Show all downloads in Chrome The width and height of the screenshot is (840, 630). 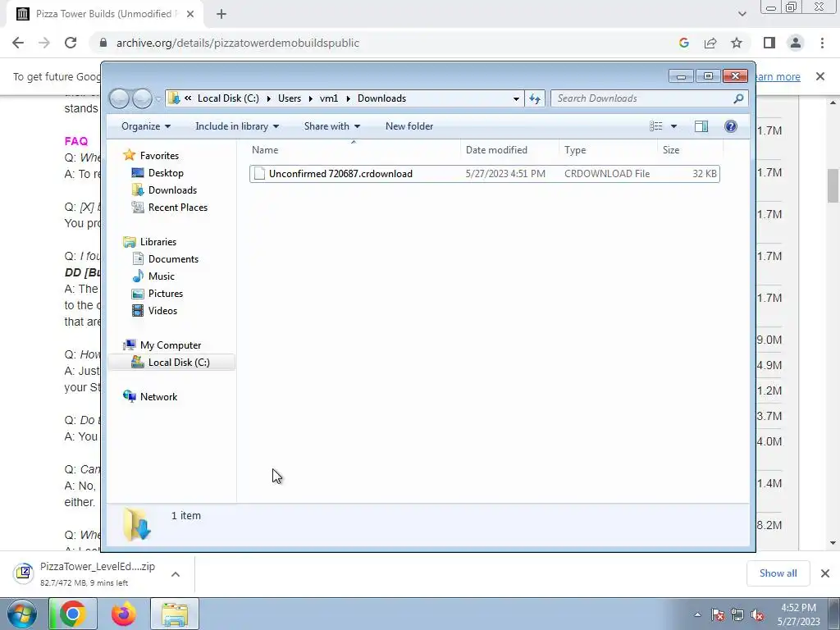[778, 573]
